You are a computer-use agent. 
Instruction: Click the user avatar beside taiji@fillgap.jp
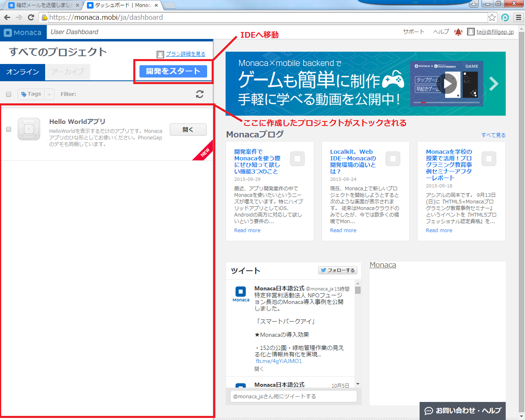pyautogui.click(x=471, y=32)
